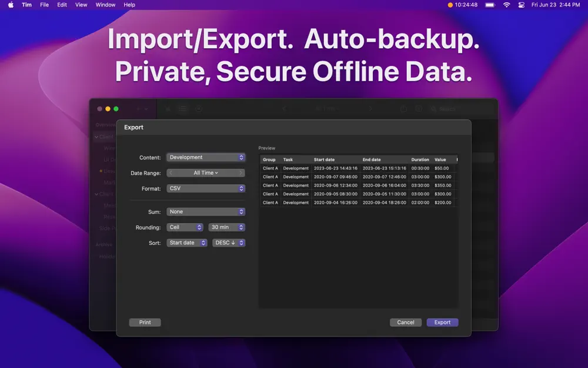Click the Value column header
Screen dimensions: 588x368
click(440, 160)
